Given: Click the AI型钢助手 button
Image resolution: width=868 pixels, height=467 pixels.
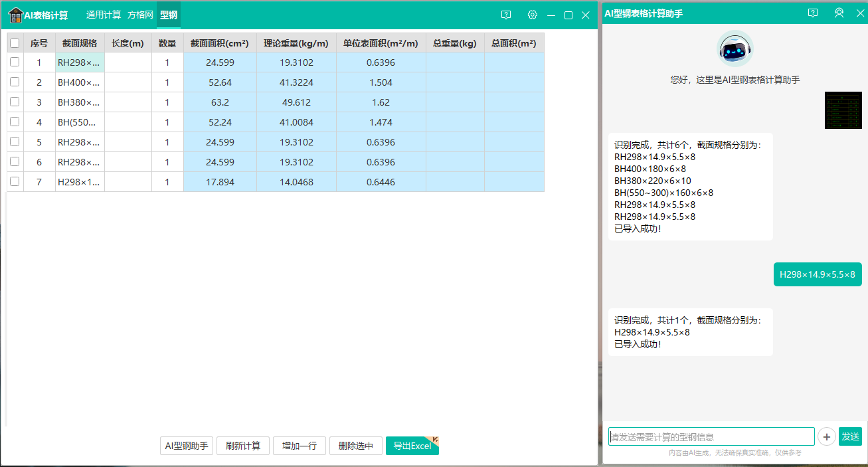Looking at the screenshot, I should 187,446.
